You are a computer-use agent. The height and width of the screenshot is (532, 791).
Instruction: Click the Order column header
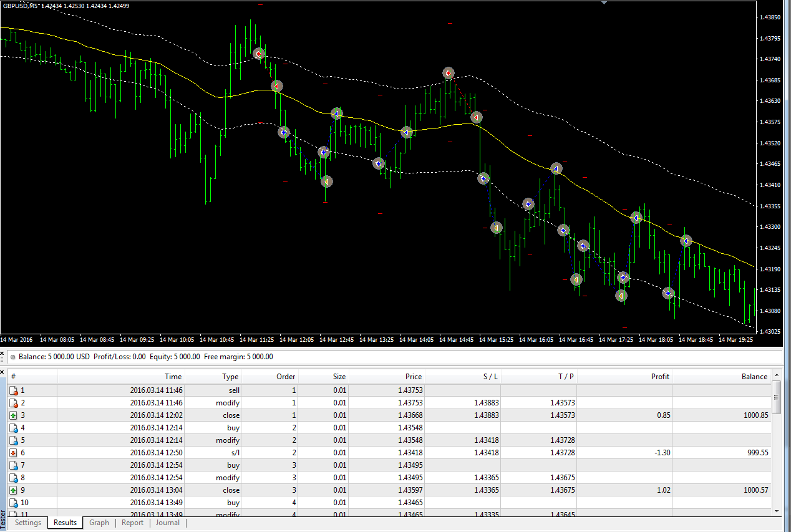(x=270, y=376)
